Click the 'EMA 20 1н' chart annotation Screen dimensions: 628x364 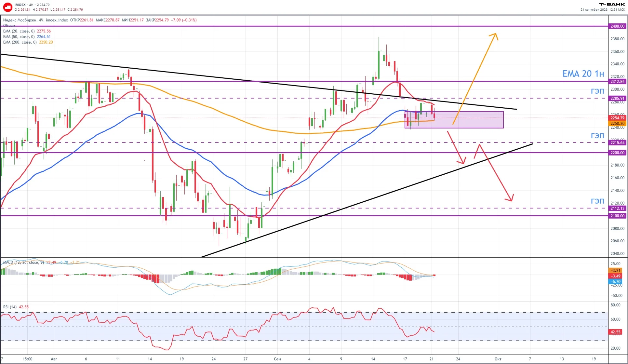[x=583, y=74]
